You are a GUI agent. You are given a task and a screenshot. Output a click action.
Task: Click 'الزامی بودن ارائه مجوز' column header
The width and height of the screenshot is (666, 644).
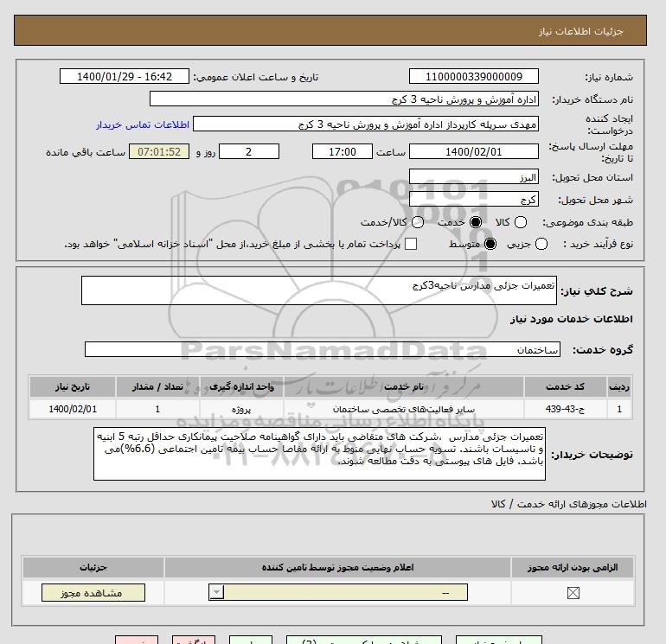[x=573, y=568]
